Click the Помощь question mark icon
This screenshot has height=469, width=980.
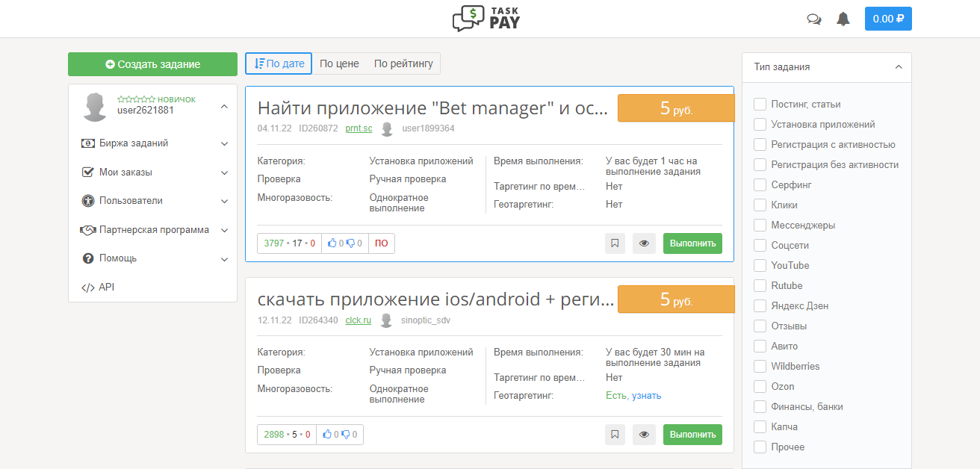(87, 258)
